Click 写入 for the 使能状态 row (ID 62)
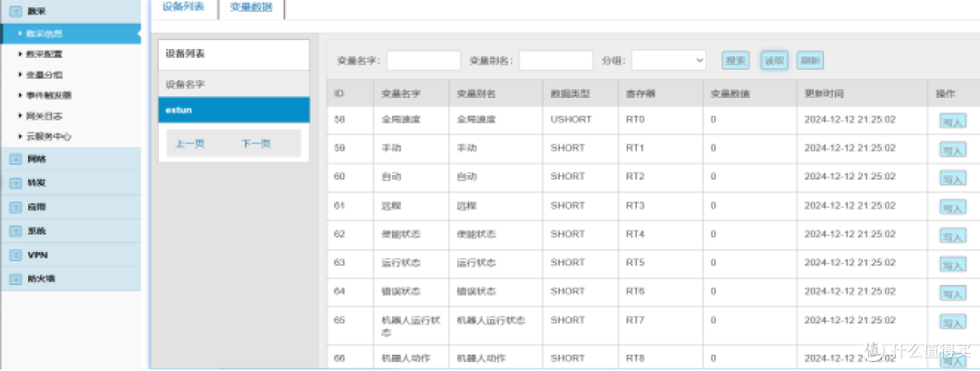 point(953,236)
